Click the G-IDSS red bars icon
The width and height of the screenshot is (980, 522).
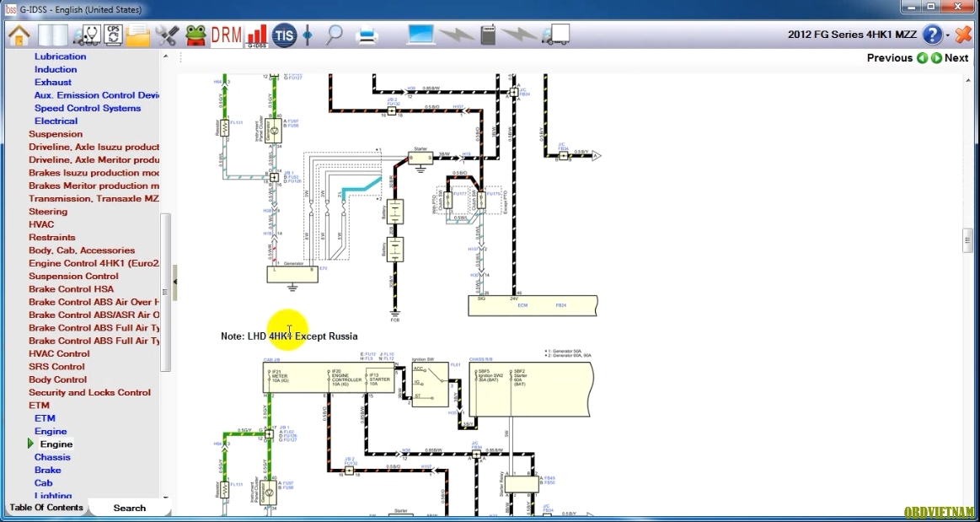pyautogui.click(x=257, y=36)
